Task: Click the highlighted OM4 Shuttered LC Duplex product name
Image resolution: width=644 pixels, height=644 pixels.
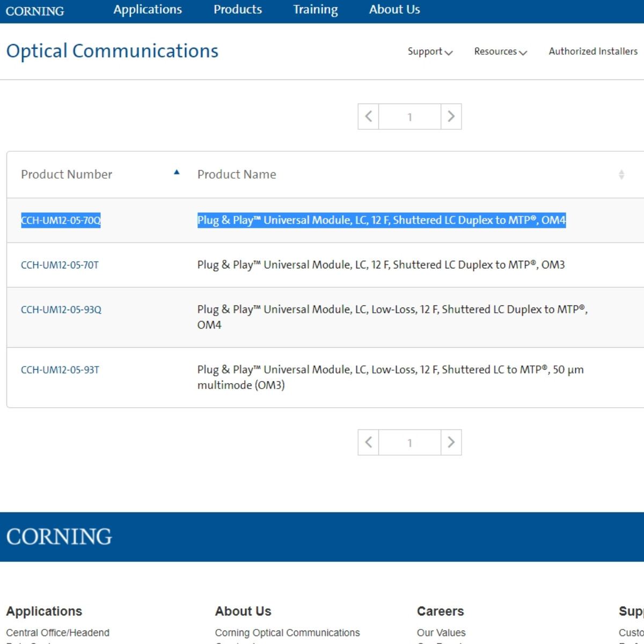Action: coord(382,220)
